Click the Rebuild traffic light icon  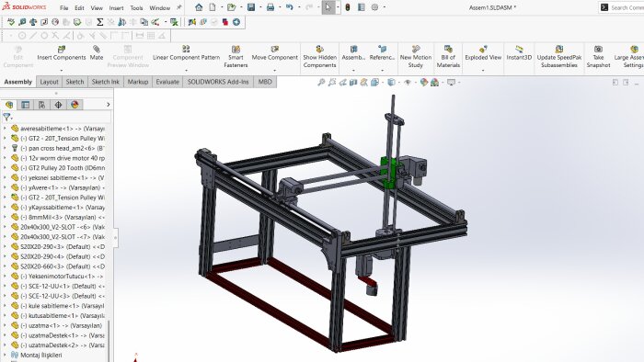coord(348,7)
